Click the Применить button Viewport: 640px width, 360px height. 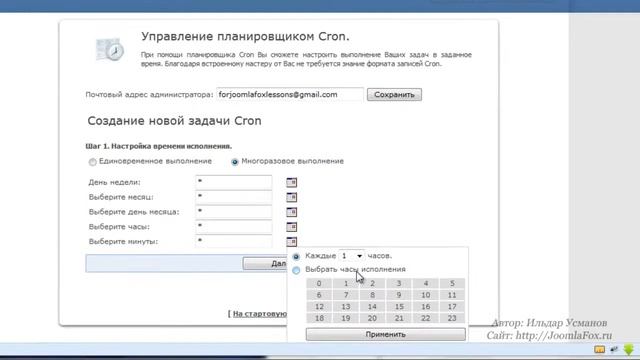pyautogui.click(x=385, y=334)
